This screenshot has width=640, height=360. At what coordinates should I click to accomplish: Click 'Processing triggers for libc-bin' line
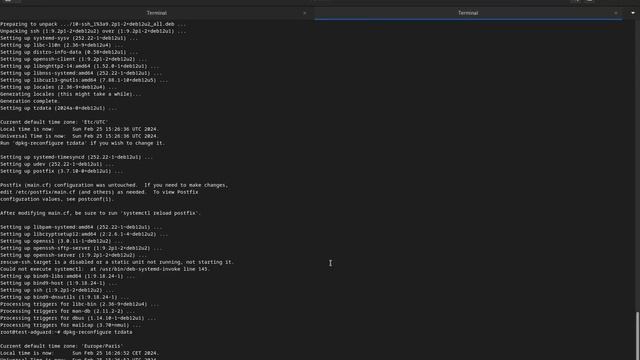80,304
